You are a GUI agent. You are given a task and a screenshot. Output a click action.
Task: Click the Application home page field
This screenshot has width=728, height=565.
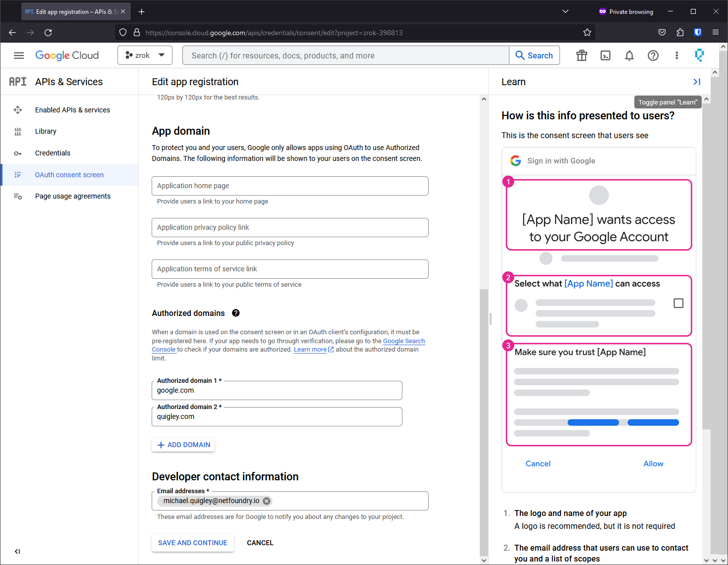pyautogui.click(x=290, y=186)
